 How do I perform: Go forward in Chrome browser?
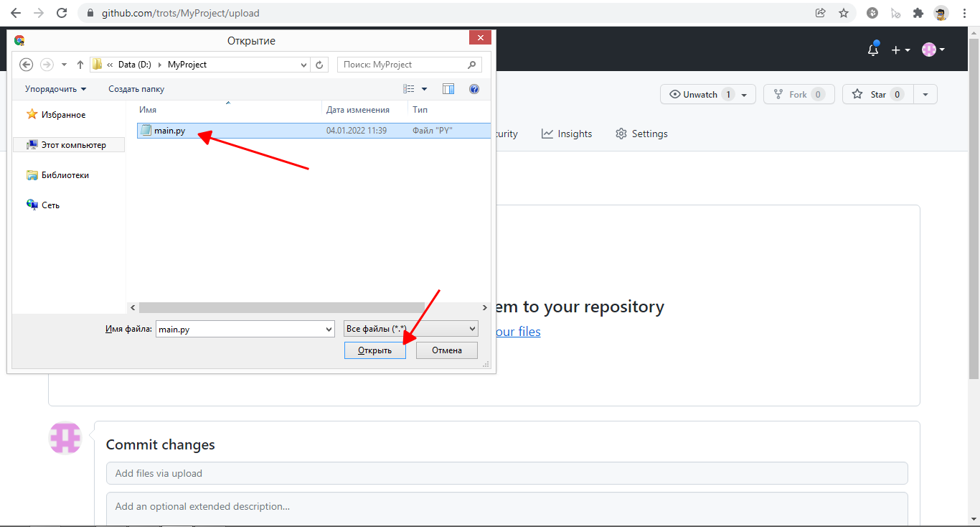tap(38, 13)
